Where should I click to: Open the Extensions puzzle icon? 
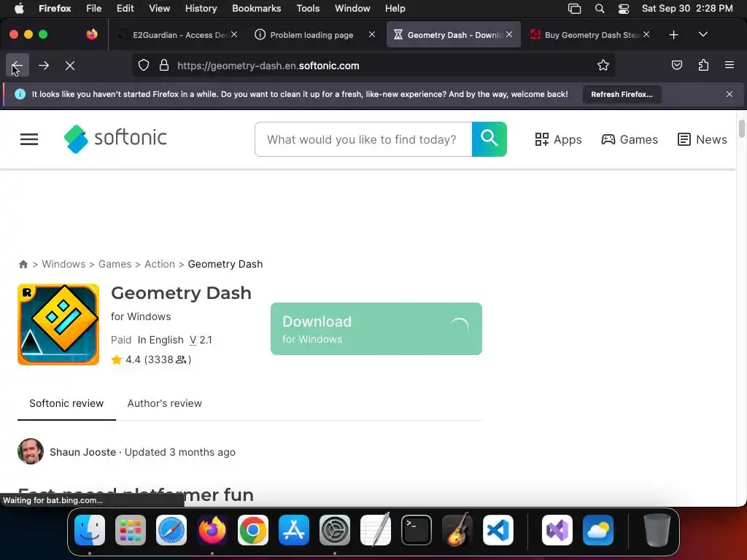(703, 65)
